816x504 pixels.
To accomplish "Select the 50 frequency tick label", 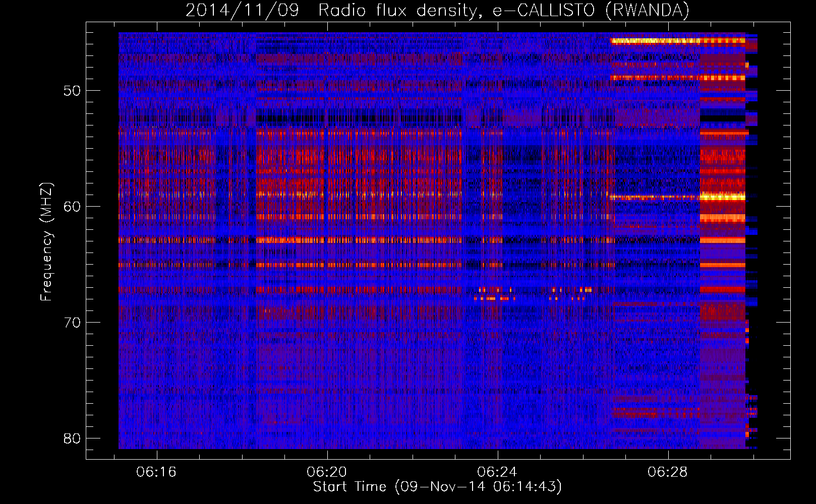I will pyautogui.click(x=72, y=91).
